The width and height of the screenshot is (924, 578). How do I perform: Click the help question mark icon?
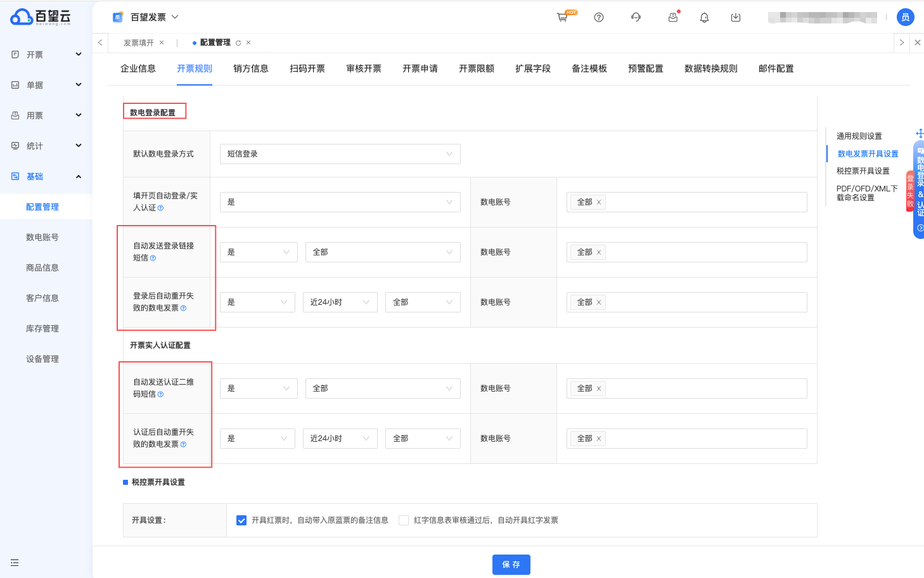pyautogui.click(x=598, y=17)
